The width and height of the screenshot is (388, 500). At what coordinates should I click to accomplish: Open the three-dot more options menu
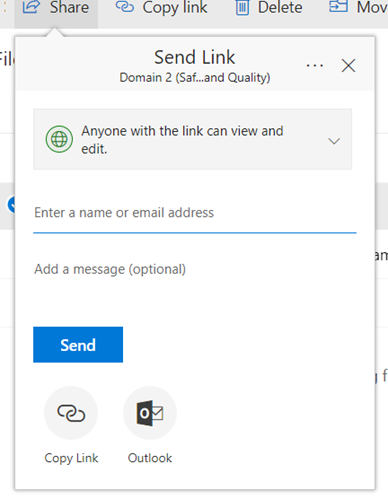[315, 65]
